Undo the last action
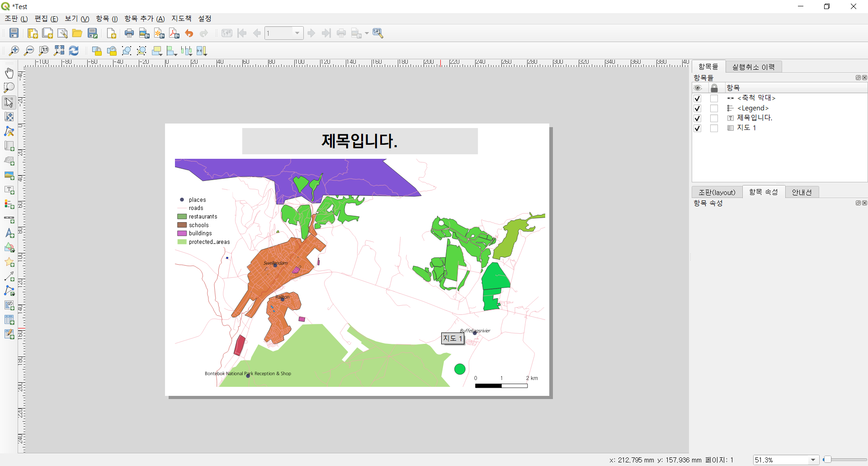This screenshot has width=868, height=466. [x=189, y=33]
